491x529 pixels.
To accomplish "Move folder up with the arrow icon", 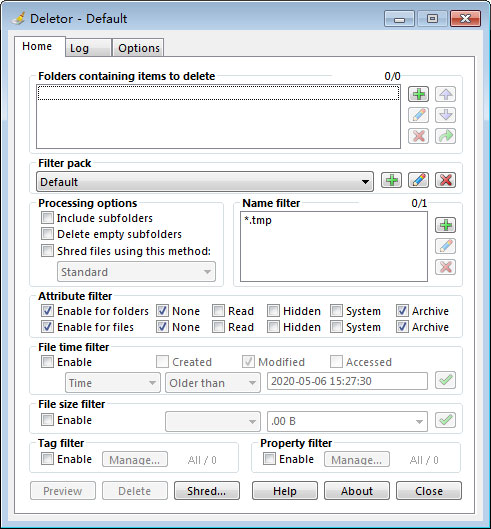I will 445,94.
